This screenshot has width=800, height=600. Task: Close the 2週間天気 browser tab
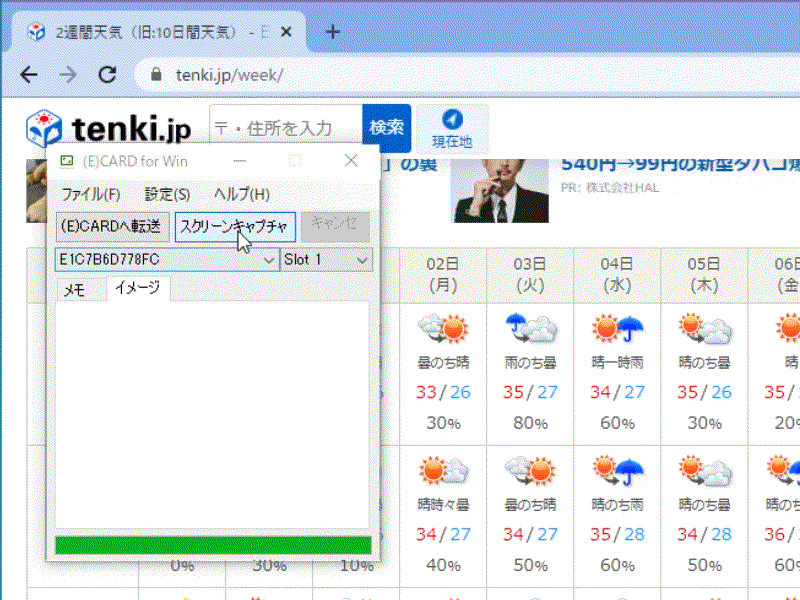[x=286, y=32]
